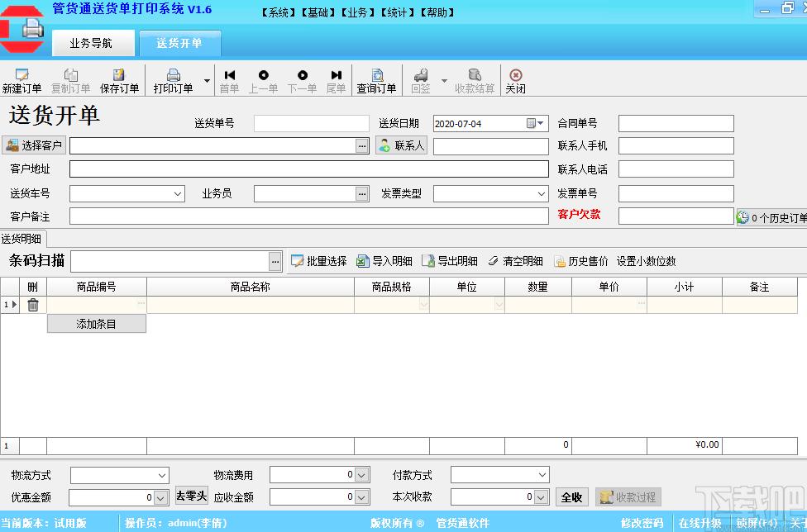The width and height of the screenshot is (807, 532).
Task: Open the 应收金额 dropdown arrow
Action: click(x=362, y=497)
